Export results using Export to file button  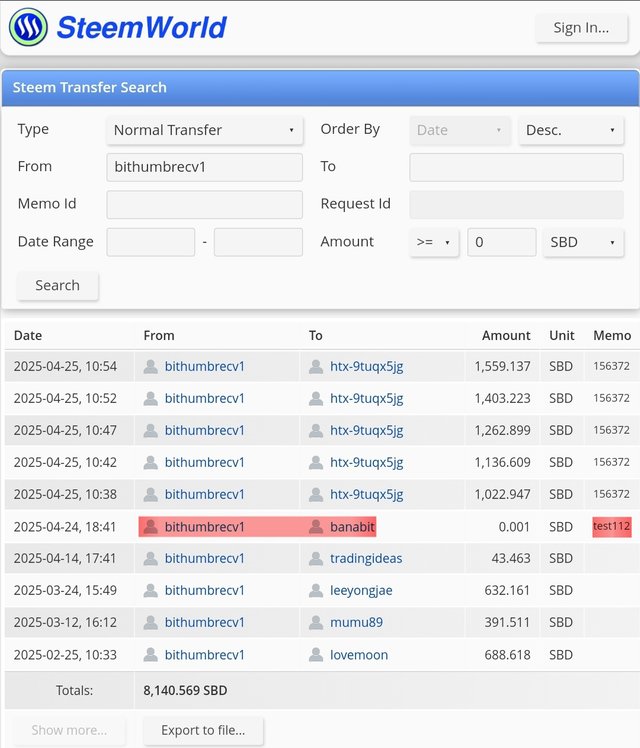click(203, 730)
